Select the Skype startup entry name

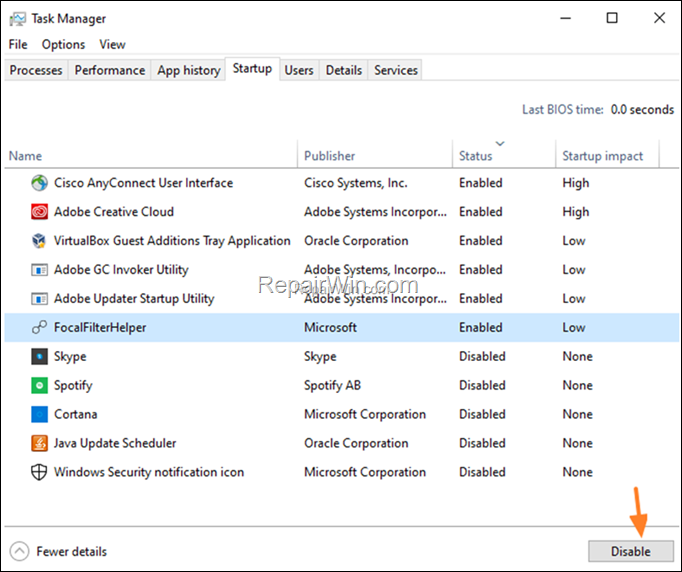(x=70, y=356)
